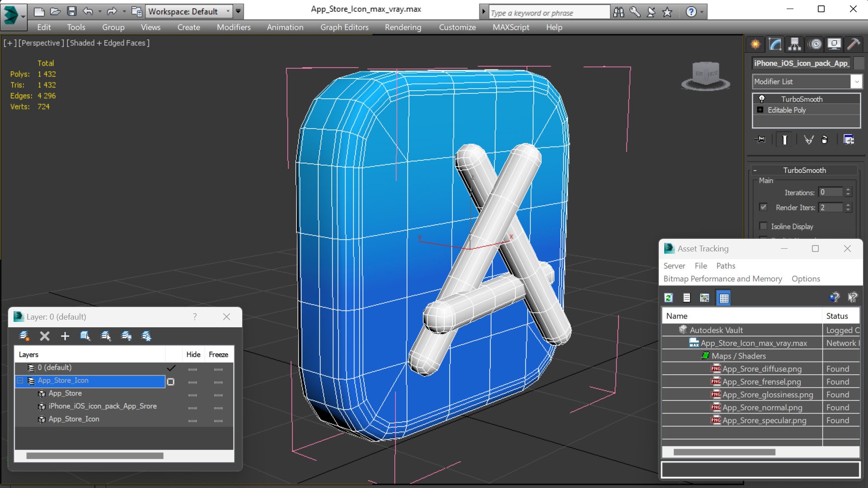Click the Layers column header

pos(90,354)
